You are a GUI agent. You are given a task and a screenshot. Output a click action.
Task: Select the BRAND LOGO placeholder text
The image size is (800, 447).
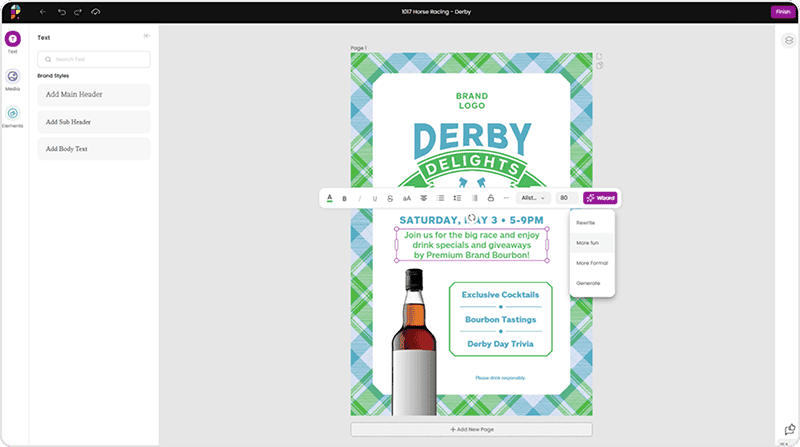(472, 101)
